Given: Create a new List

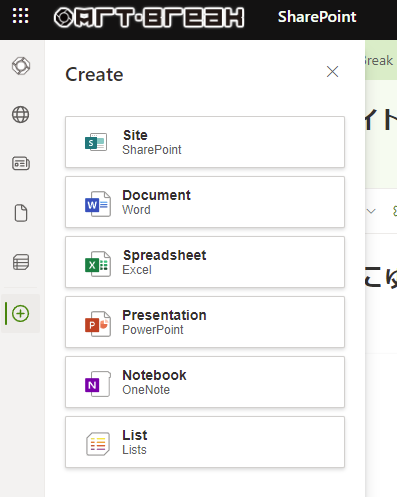Looking at the screenshot, I should (x=205, y=442).
